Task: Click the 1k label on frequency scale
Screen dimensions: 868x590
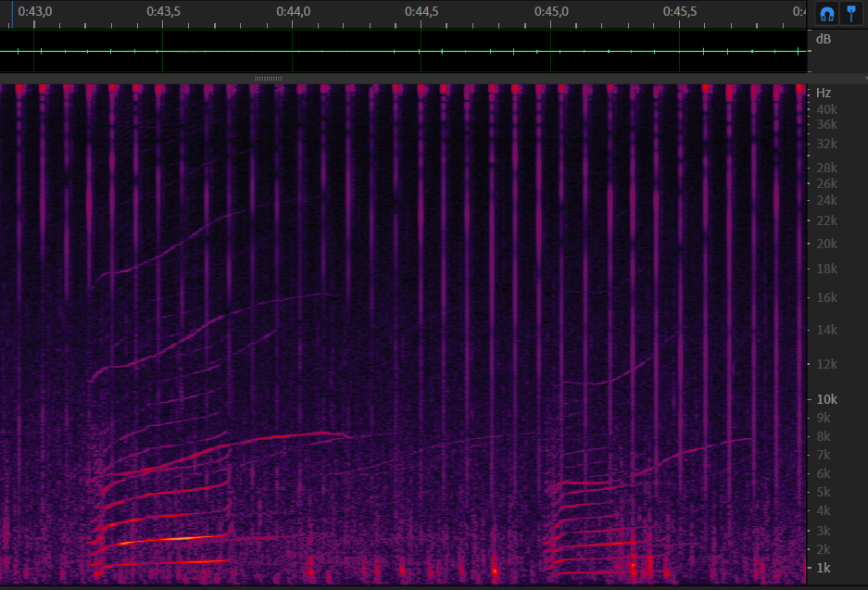Action: click(x=823, y=567)
